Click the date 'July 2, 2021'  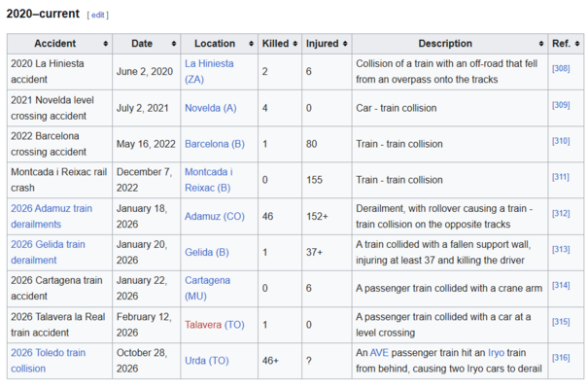coord(143,108)
